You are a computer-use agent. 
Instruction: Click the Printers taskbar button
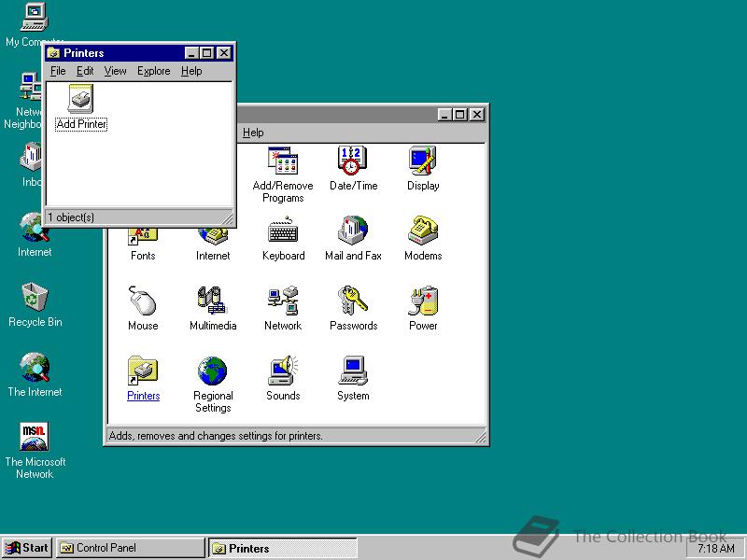283,548
